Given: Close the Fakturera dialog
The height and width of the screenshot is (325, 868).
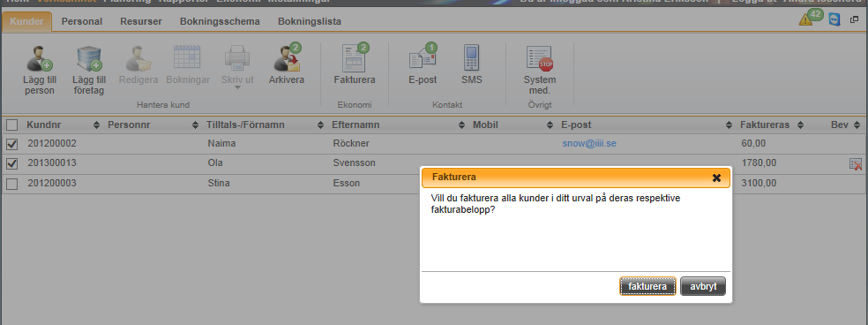Looking at the screenshot, I should coord(716,178).
